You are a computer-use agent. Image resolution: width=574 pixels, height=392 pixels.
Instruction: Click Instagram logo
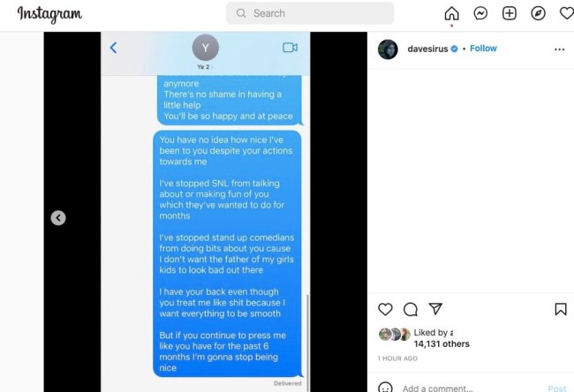[x=49, y=14]
